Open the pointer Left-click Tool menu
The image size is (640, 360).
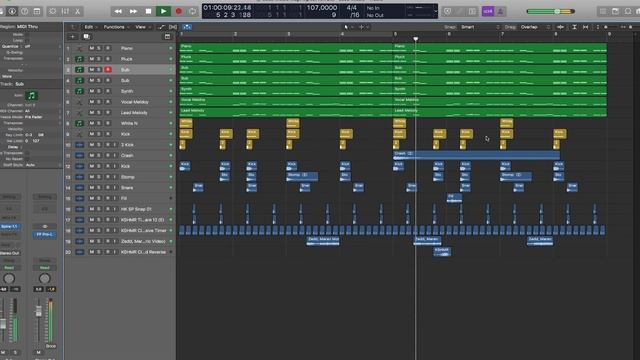(348, 27)
